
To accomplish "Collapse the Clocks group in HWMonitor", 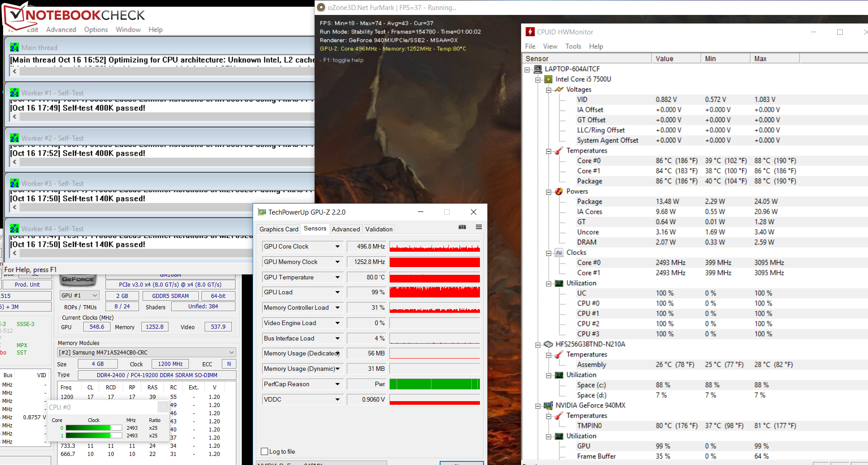I will point(548,253).
